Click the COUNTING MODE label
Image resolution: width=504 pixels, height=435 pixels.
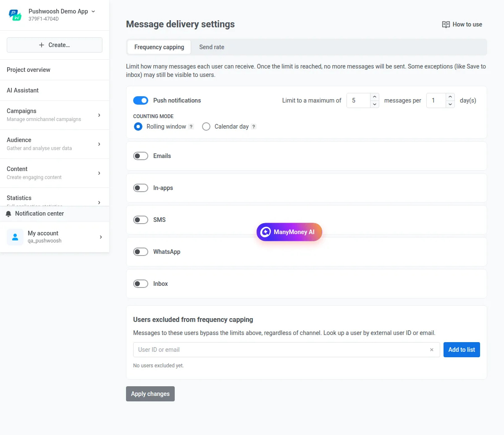153,116
